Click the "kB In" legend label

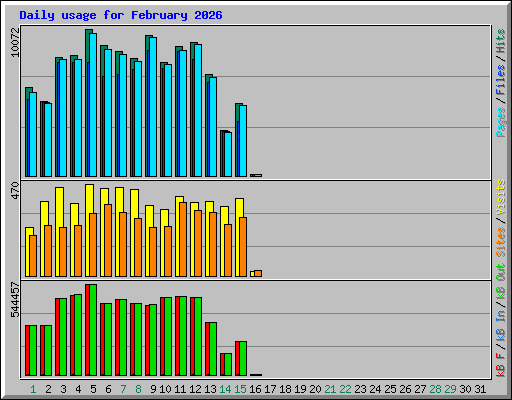coord(501,326)
